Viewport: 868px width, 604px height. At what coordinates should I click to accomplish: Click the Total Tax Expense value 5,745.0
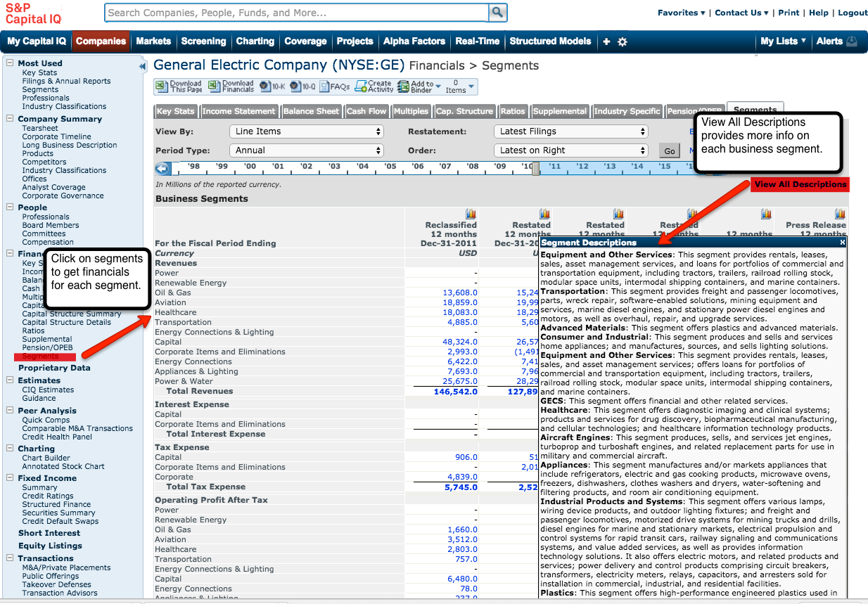461,487
